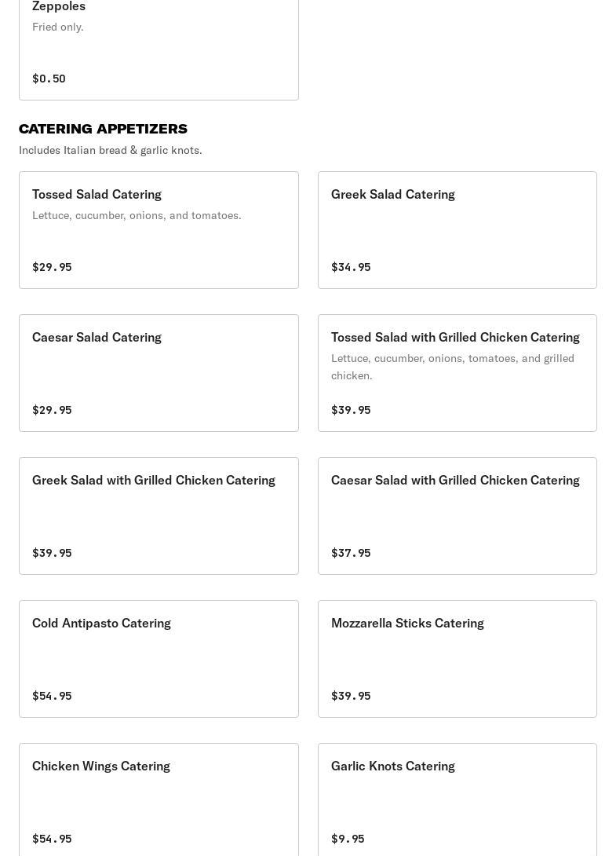The height and width of the screenshot is (856, 616).
Task: Click the $34.95 Greek Salad price
Action: click(351, 267)
